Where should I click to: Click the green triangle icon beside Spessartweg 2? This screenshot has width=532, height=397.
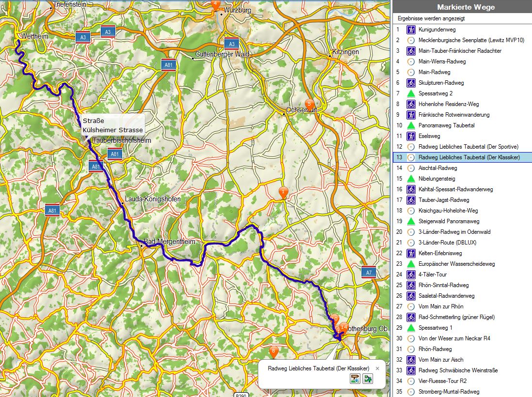pos(410,93)
